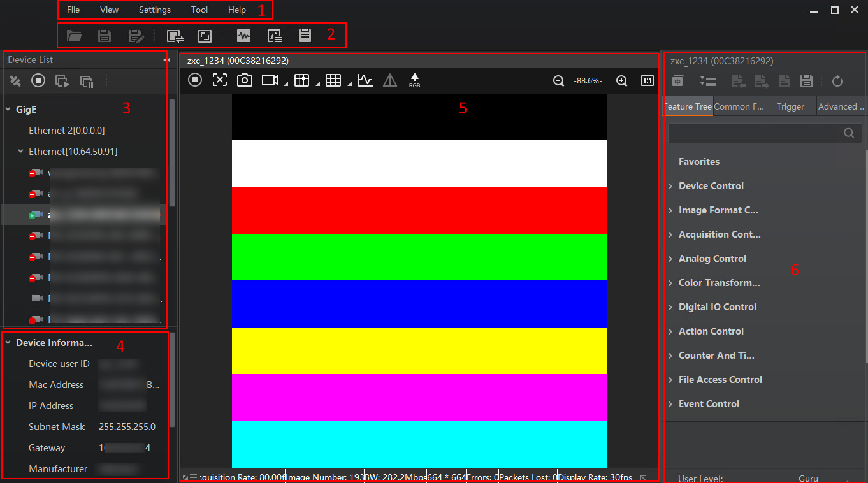
Task: Select the Ethernet 2[0.0.0.0] interface
Action: (x=66, y=131)
